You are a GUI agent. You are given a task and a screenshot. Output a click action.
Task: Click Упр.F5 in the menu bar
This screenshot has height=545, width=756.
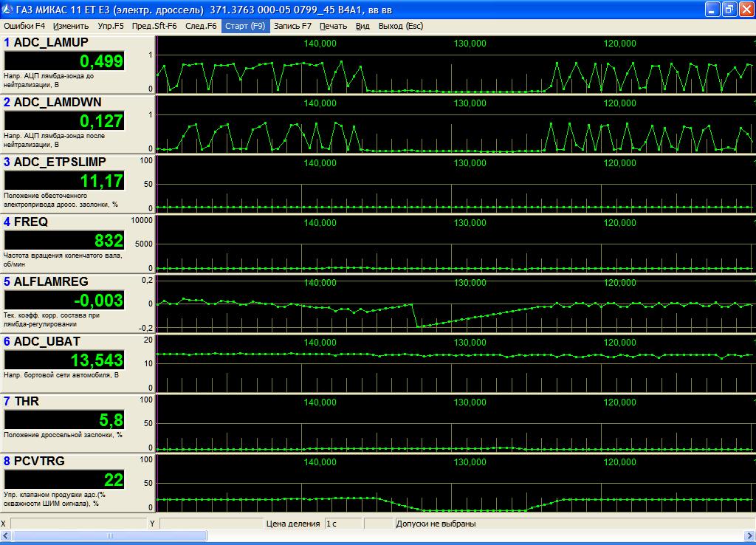click(x=111, y=26)
